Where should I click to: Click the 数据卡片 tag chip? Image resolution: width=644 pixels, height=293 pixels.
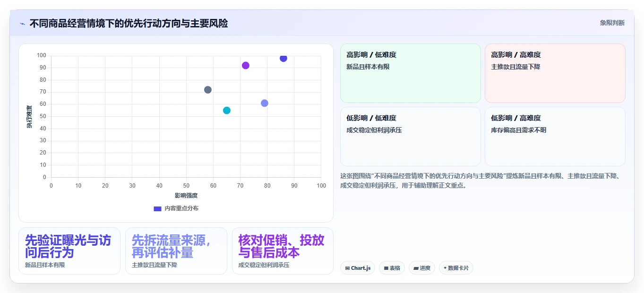(456, 268)
